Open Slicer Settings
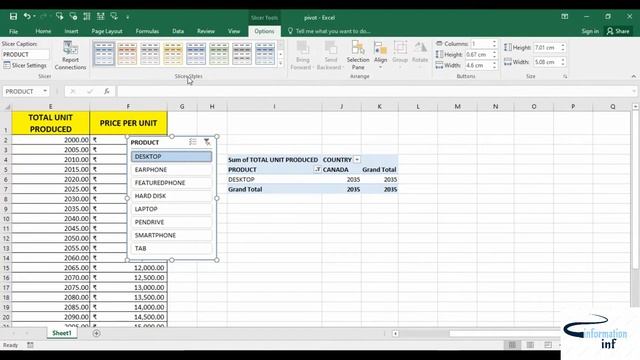Image resolution: width=640 pixels, height=360 pixels. [x=25, y=65]
